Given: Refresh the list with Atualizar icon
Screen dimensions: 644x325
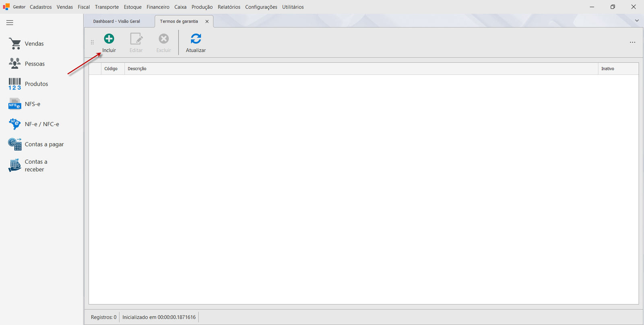Looking at the screenshot, I should pyautogui.click(x=196, y=39).
